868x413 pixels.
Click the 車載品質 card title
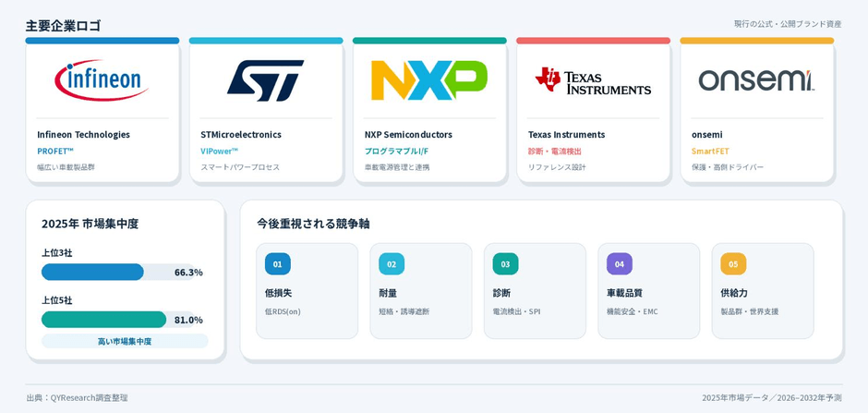(x=625, y=293)
